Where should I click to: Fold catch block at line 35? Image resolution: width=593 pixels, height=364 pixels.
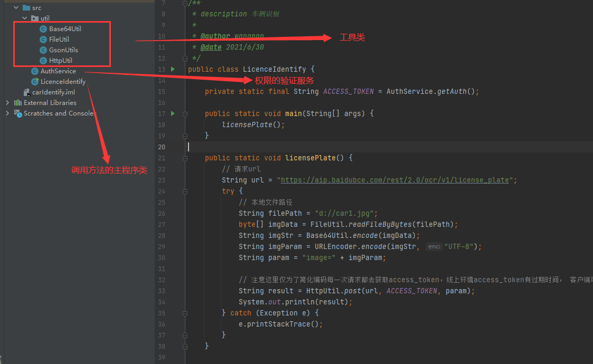pos(185,313)
